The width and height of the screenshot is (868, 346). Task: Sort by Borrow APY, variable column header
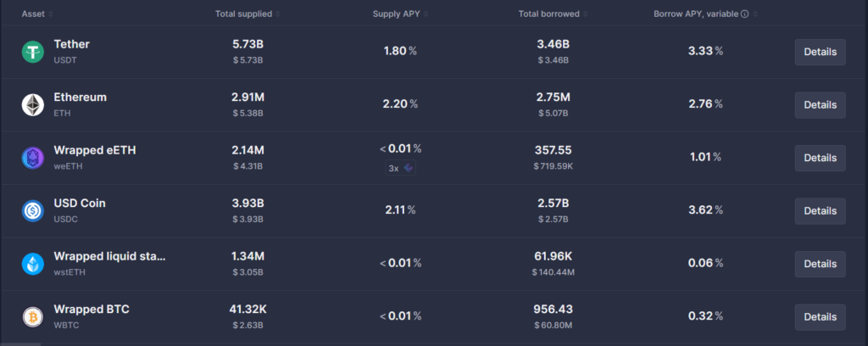[x=695, y=14]
